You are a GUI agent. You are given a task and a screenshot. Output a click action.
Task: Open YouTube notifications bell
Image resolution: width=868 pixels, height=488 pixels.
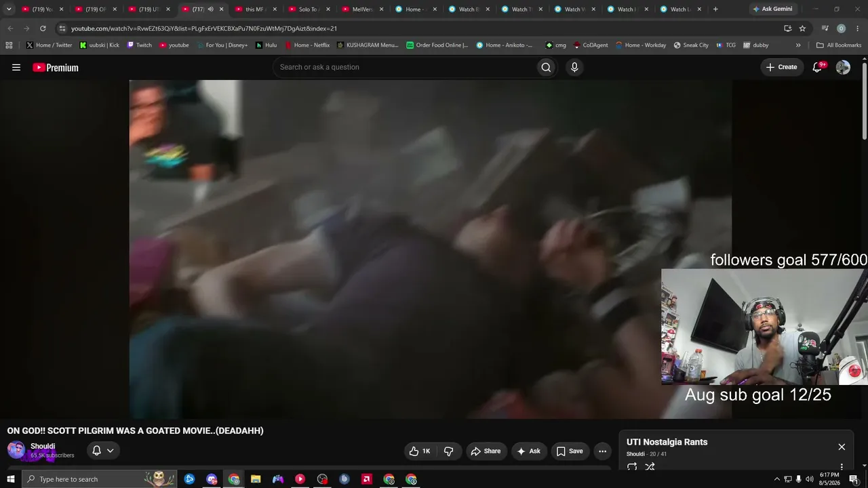click(x=818, y=67)
